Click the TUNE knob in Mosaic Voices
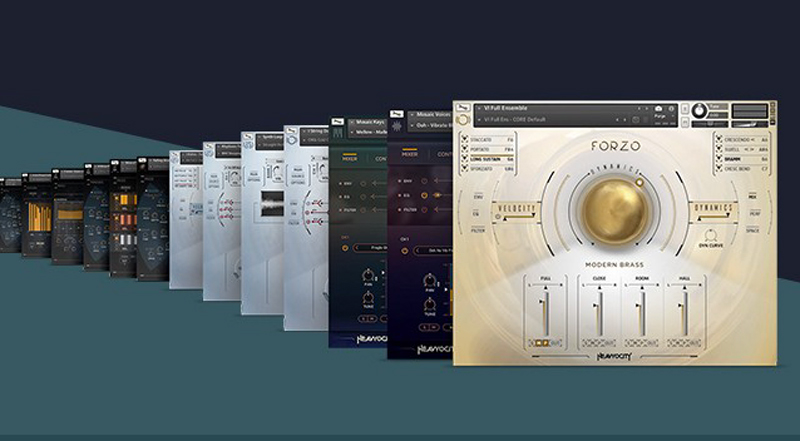Viewport: 800px width, 441px height. click(x=430, y=304)
